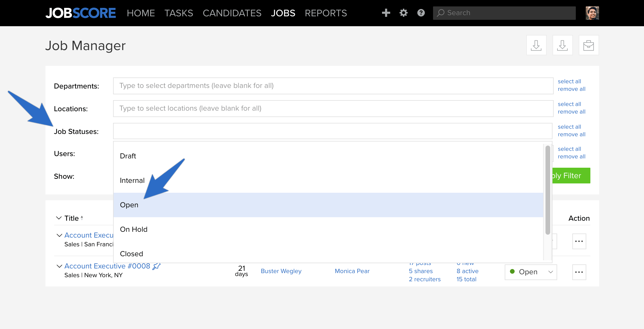Select Closed status option
The height and width of the screenshot is (329, 644).
(x=328, y=253)
